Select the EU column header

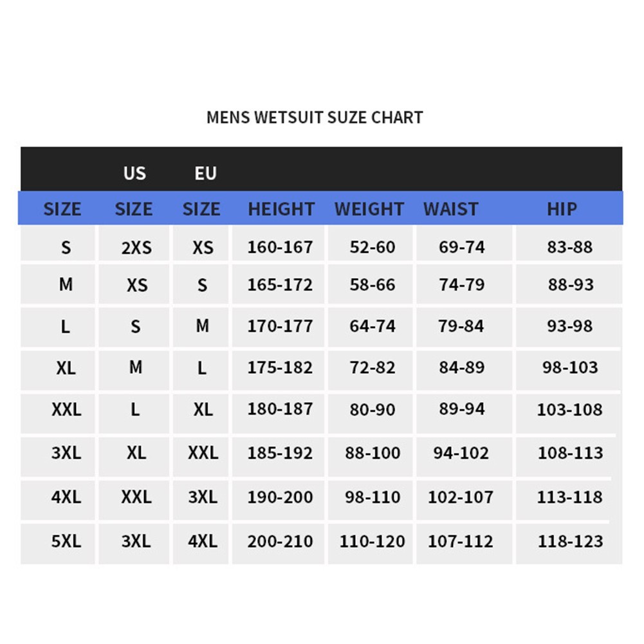205,173
